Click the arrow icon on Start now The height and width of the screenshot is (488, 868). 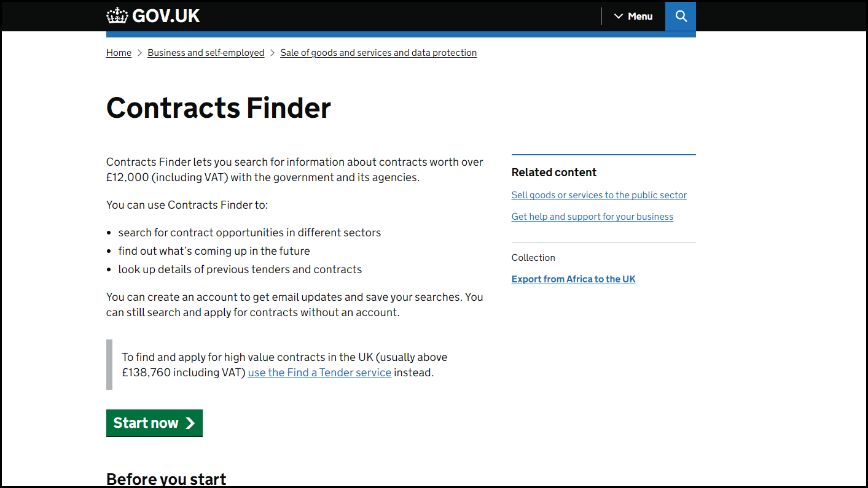coord(190,423)
